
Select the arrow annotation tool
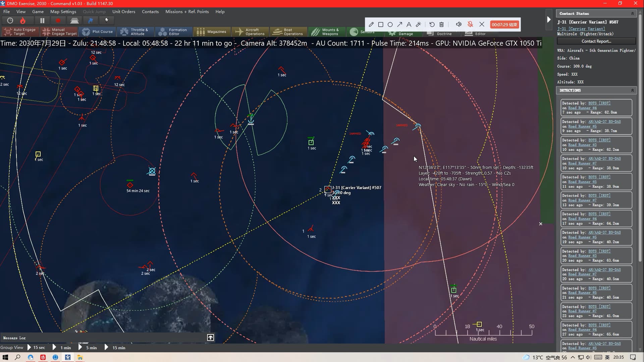click(399, 24)
